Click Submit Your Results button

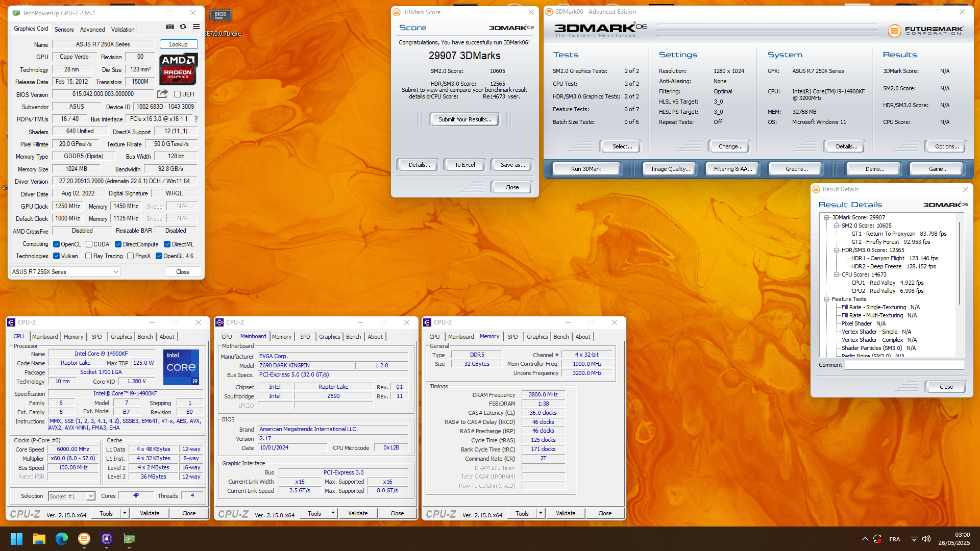tap(464, 119)
